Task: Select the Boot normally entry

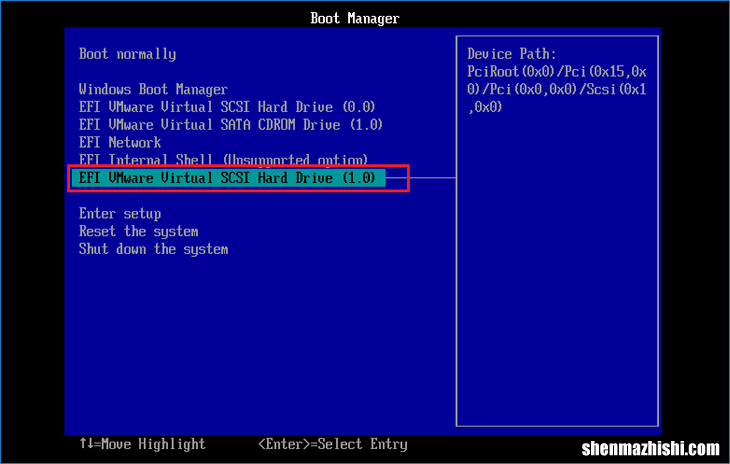Action: 128,54
